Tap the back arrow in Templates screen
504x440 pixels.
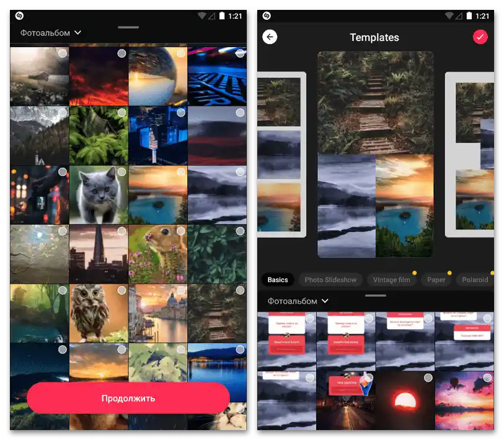[x=270, y=37]
